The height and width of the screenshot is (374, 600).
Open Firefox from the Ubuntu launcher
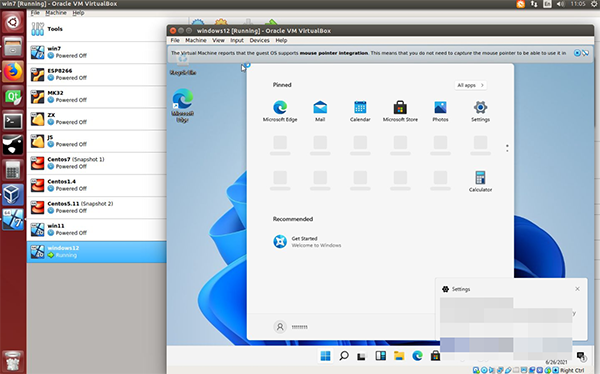tap(13, 72)
